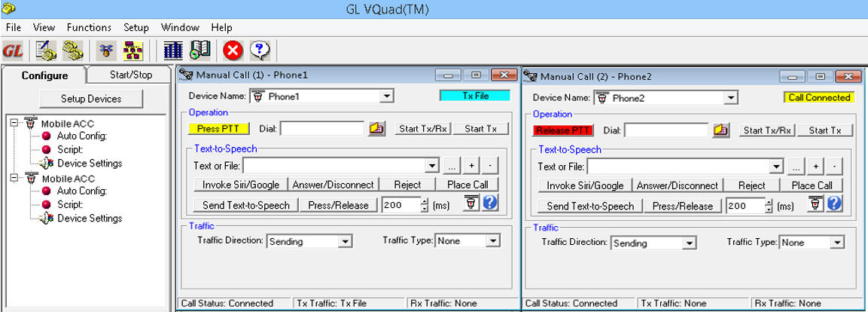This screenshot has width=868, height=312.
Task: Open the help question bubble toolbar icon
Action: coord(260,51)
